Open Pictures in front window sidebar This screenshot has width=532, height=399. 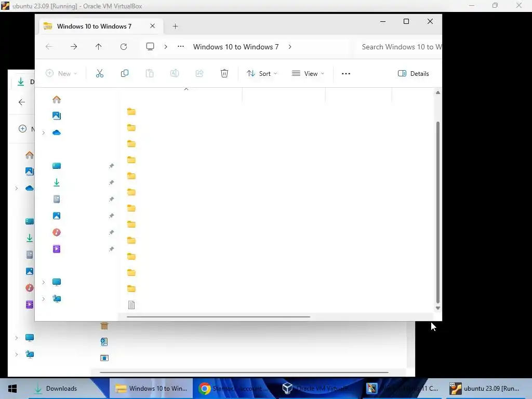point(57,216)
